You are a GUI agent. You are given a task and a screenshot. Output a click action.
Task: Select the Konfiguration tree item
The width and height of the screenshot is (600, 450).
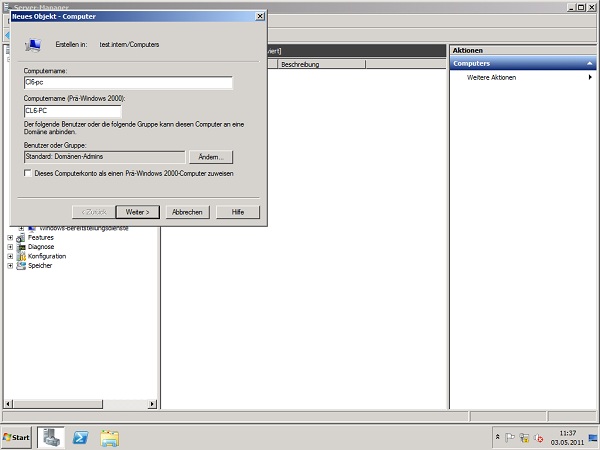coord(47,256)
